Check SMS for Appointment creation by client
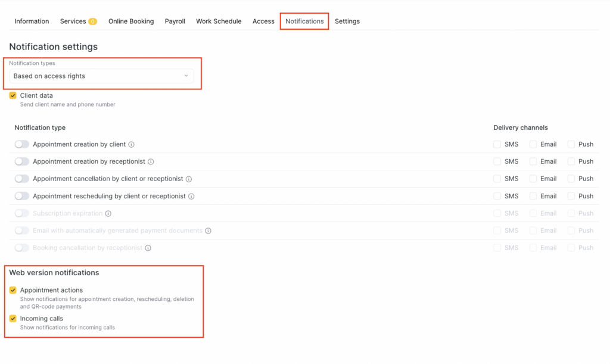The height and width of the screenshot is (364, 610). pos(497,144)
